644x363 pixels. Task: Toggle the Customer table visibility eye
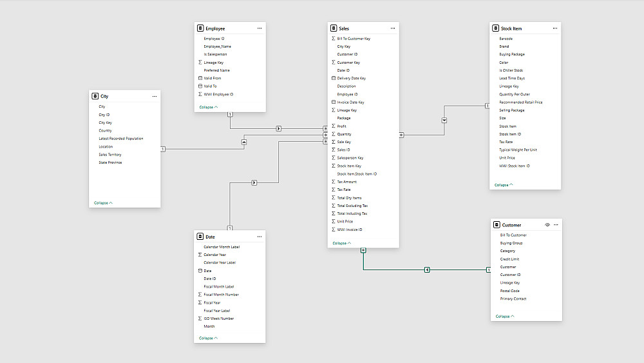547,225
